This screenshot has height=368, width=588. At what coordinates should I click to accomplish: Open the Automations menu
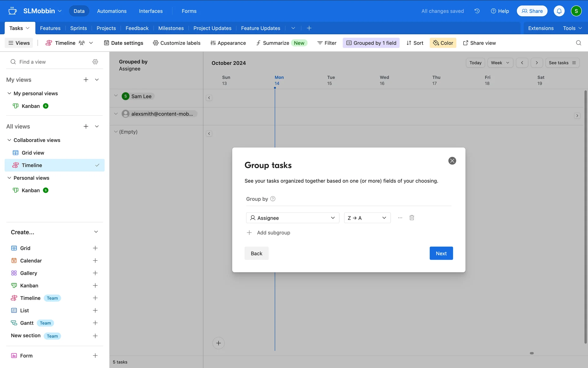tap(111, 11)
